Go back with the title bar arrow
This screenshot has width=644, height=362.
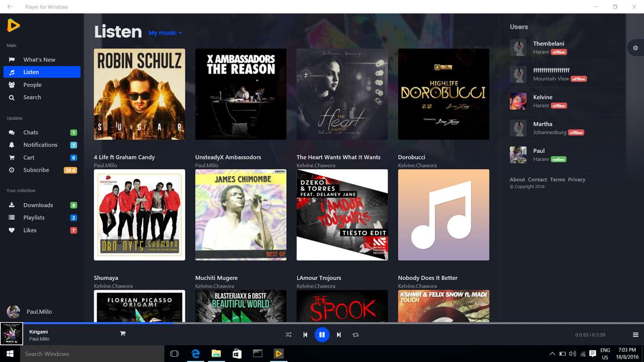click(10, 7)
